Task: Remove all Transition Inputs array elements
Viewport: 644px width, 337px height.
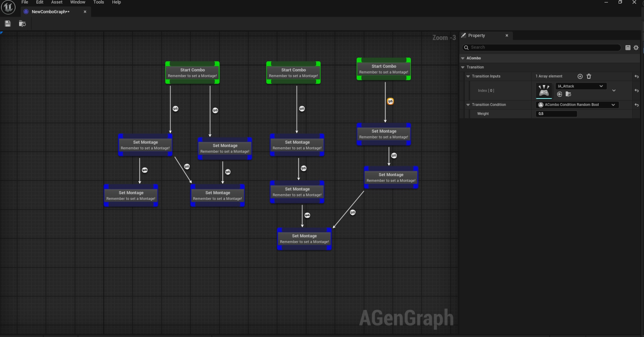Action: (589, 77)
